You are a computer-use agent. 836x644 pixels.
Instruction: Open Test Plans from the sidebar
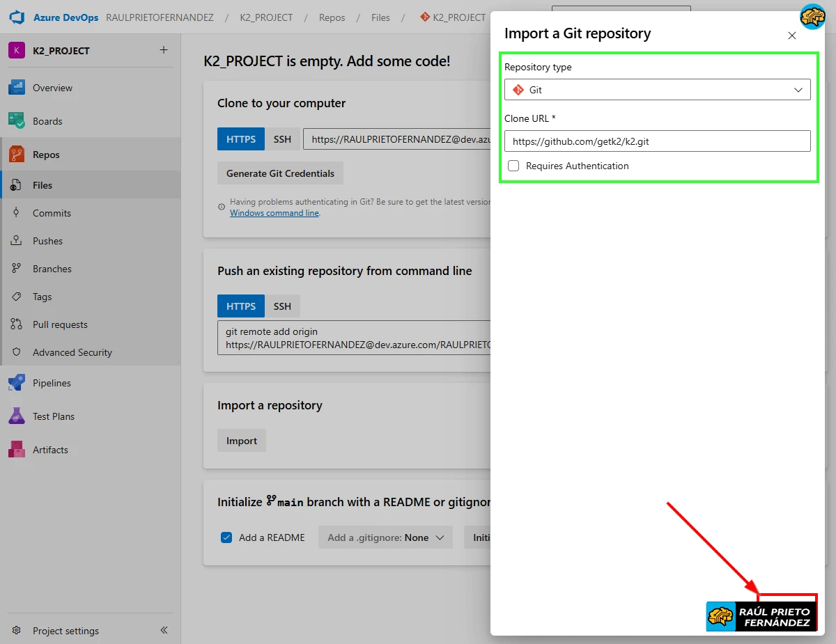pos(15,416)
